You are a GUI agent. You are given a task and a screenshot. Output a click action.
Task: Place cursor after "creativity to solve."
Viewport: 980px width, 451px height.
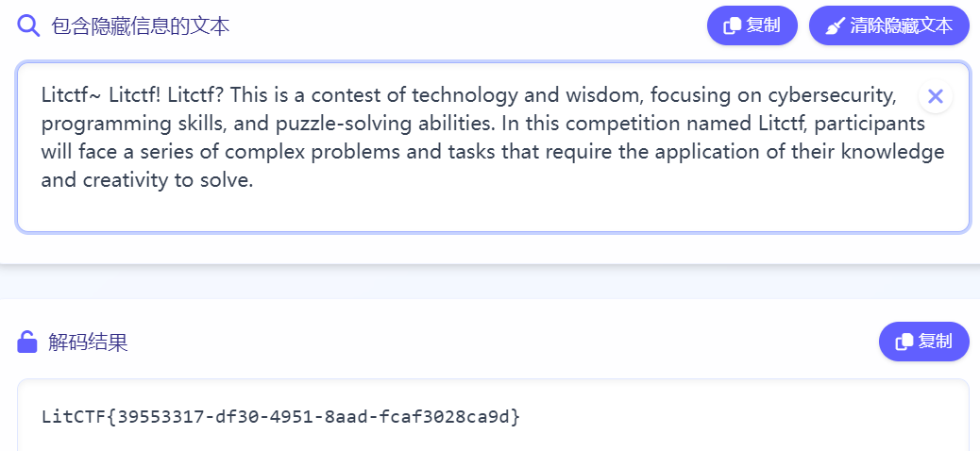[x=255, y=181]
